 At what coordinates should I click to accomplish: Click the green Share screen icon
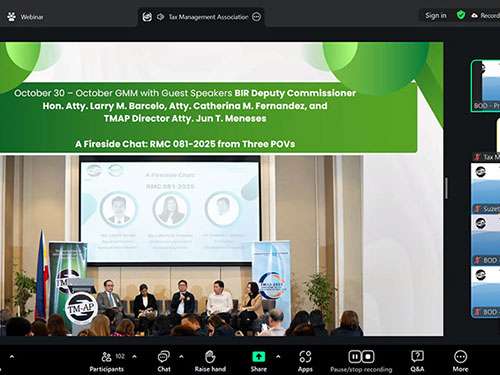259,357
